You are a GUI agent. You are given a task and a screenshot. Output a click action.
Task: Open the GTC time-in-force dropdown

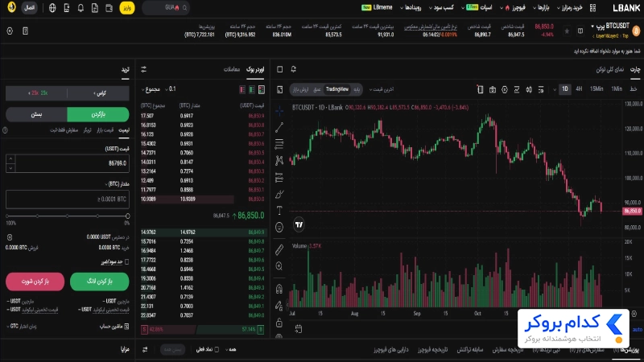22,327
